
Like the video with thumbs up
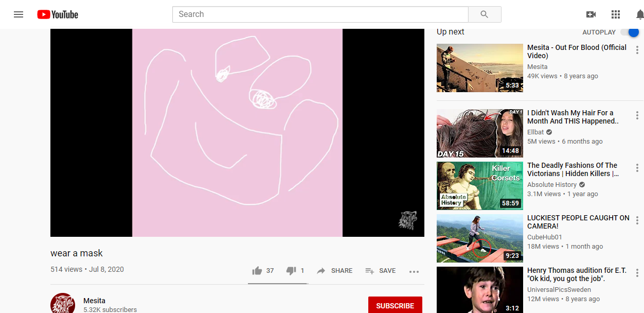click(x=257, y=271)
